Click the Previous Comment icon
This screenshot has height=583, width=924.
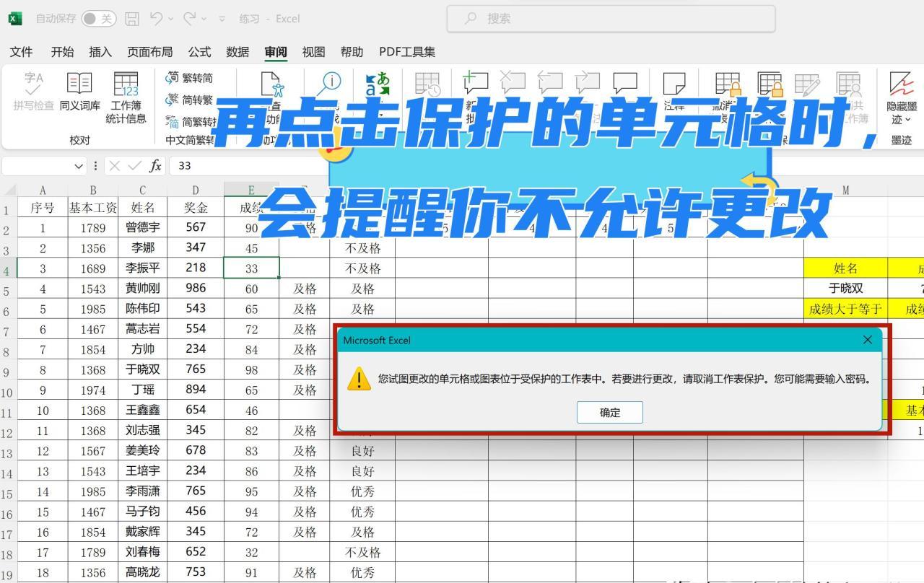pyautogui.click(x=550, y=83)
